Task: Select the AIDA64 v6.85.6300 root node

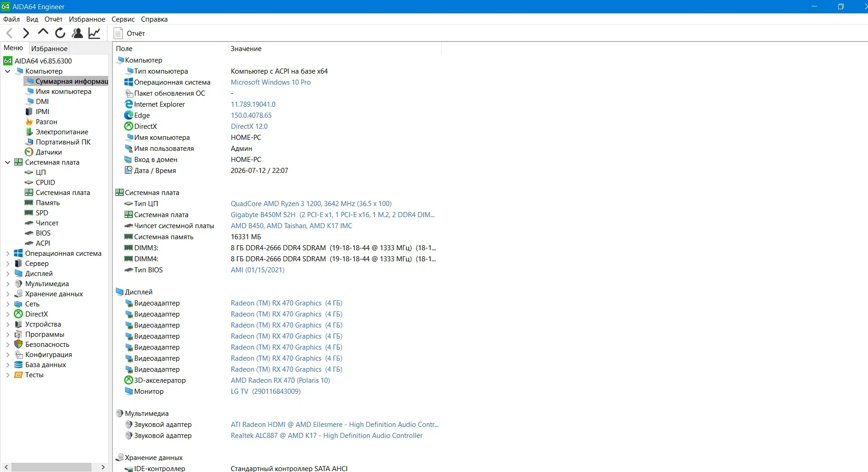Action: [x=43, y=61]
